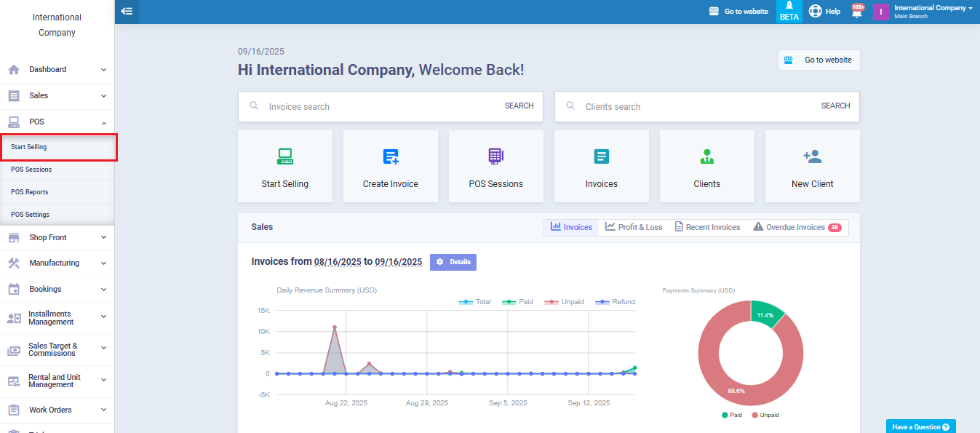The height and width of the screenshot is (433, 980).
Task: Click the Have a Question button
Action: (x=920, y=427)
